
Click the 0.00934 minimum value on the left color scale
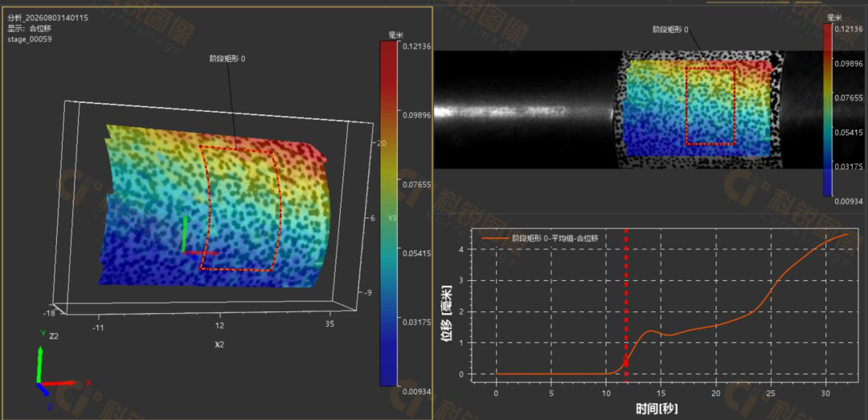pyautogui.click(x=416, y=391)
